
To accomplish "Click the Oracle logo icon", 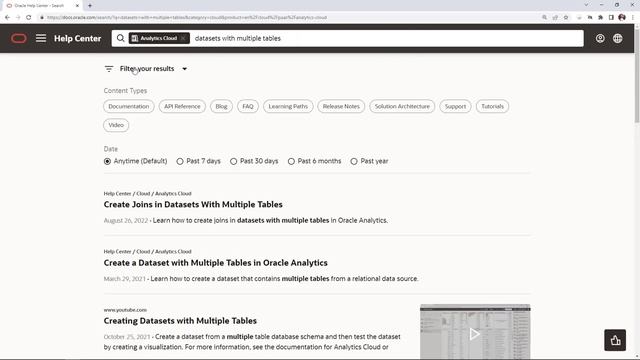I will point(19,38).
